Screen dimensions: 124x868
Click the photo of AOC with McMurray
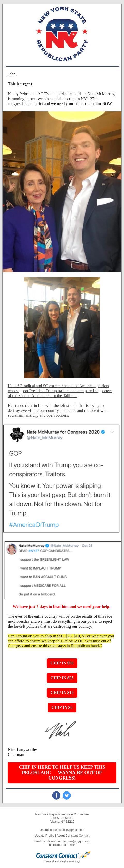(x=62, y=328)
